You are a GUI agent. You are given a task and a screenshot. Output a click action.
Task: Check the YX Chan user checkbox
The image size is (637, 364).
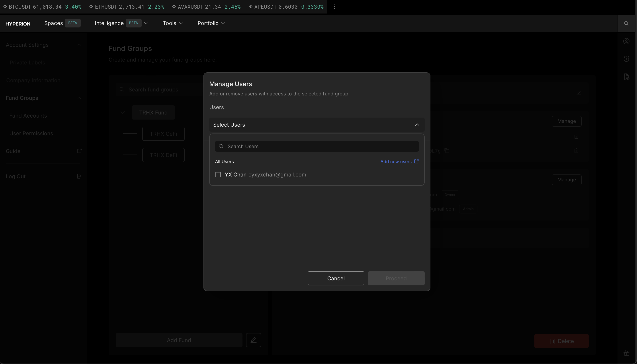pyautogui.click(x=218, y=175)
